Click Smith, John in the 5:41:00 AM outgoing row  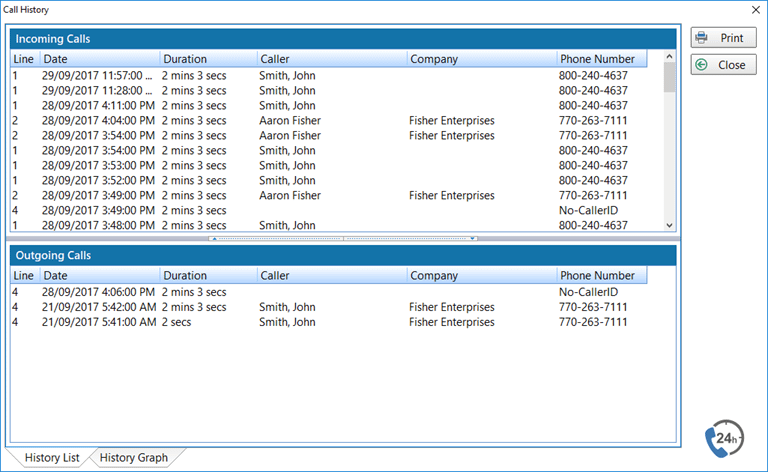[x=287, y=322]
